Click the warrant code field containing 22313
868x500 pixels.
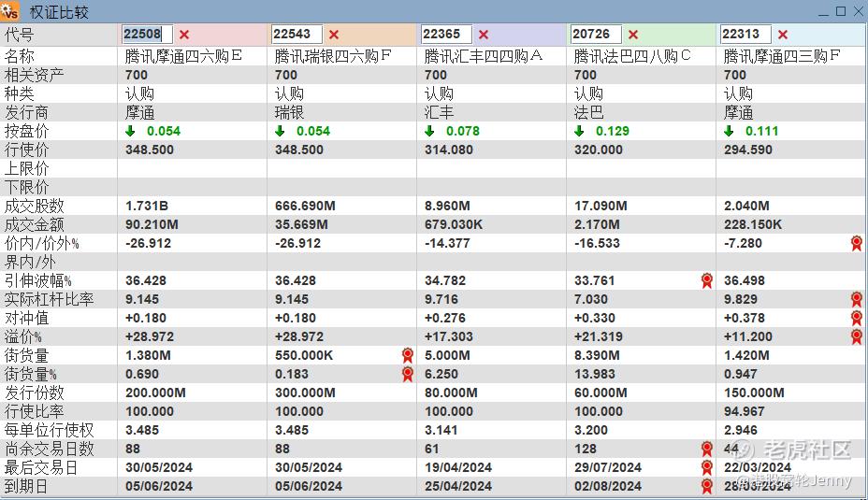(x=745, y=35)
